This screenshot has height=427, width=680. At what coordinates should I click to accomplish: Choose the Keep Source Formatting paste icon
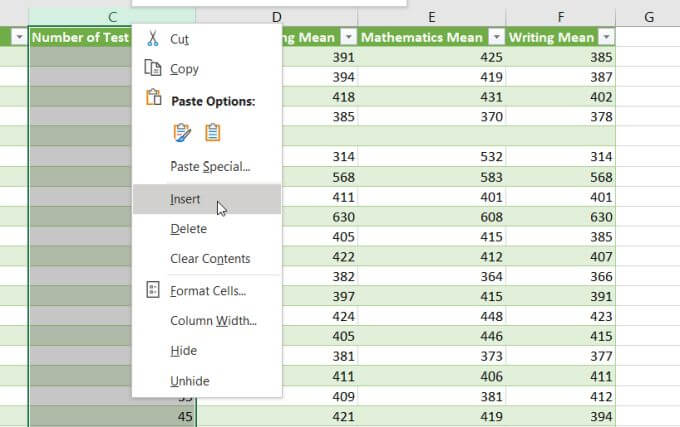click(x=182, y=133)
